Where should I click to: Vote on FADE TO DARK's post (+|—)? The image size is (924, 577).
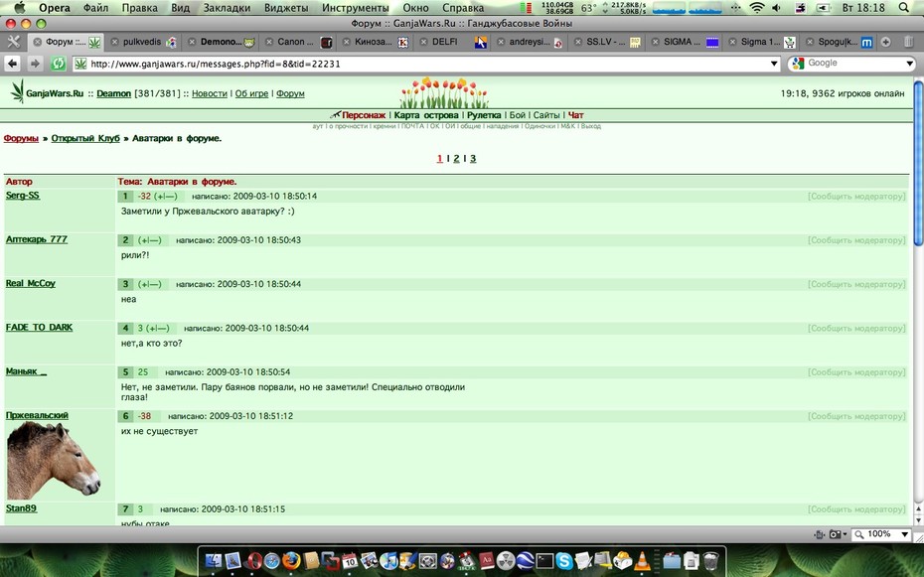[x=157, y=328]
